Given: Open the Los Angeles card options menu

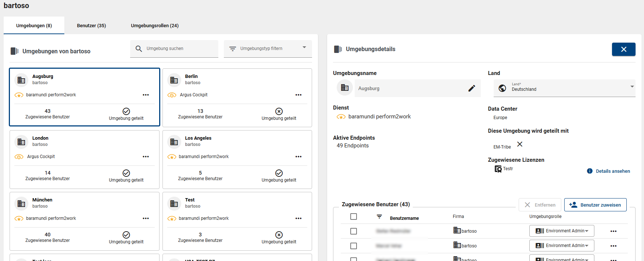Looking at the screenshot, I should (298, 157).
